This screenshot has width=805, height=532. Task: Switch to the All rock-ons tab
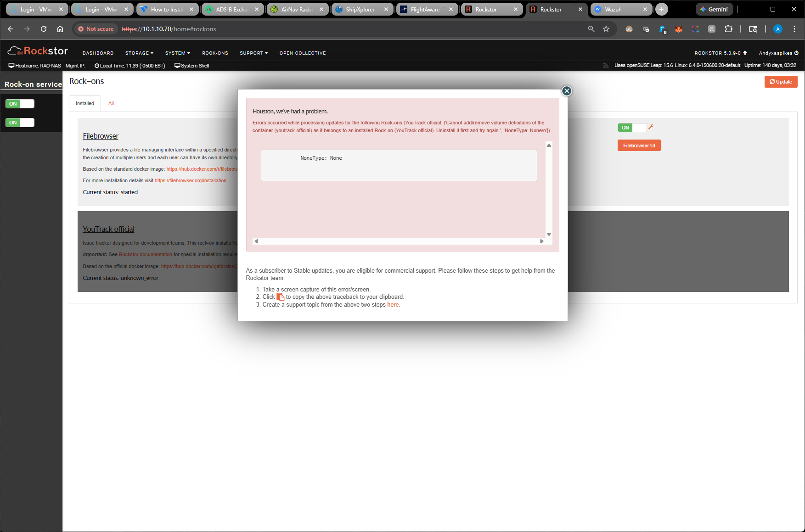pos(111,103)
